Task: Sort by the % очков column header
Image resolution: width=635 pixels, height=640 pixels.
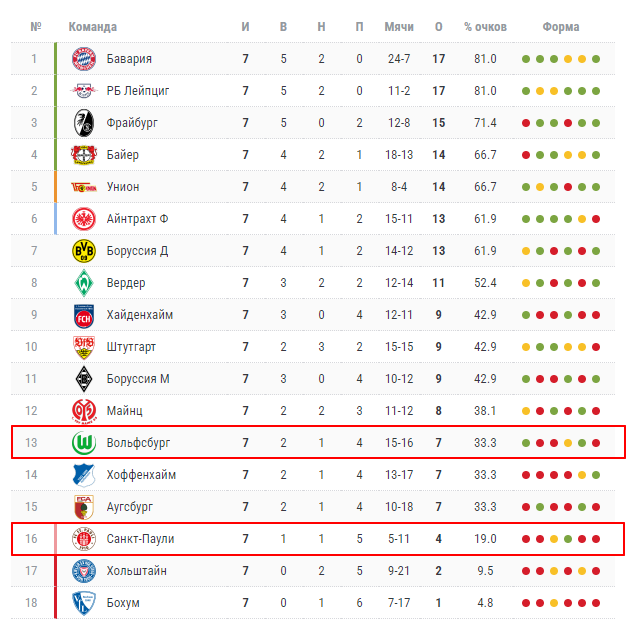Action: pyautogui.click(x=485, y=27)
